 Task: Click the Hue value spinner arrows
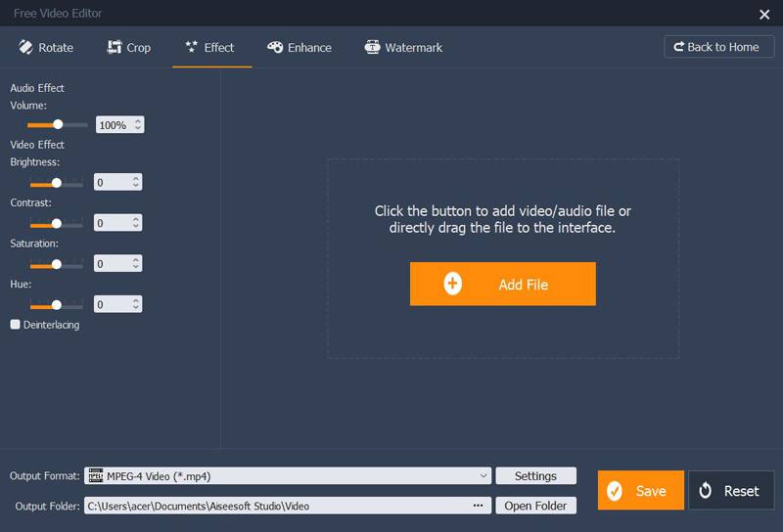coord(136,304)
